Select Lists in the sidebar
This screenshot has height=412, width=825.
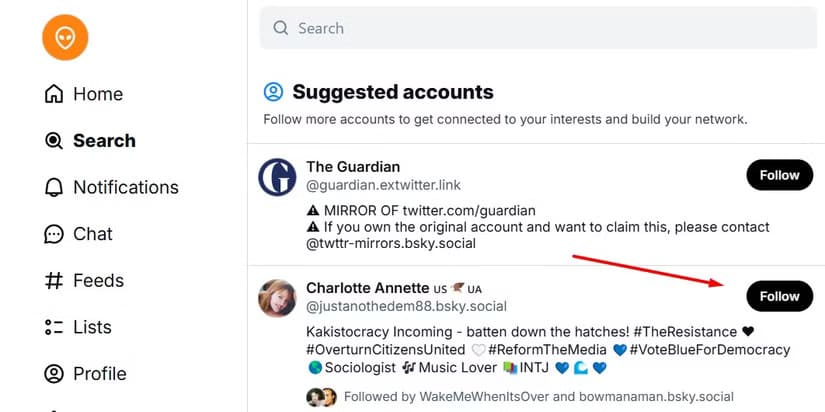(x=92, y=327)
